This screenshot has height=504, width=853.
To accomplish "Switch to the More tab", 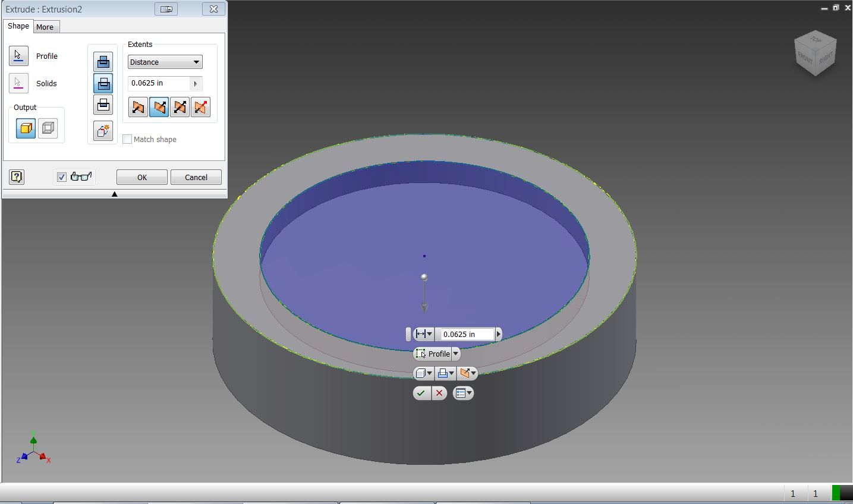I will [x=46, y=27].
